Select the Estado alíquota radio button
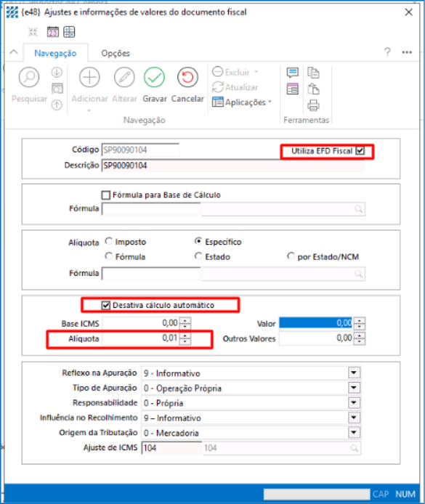 click(x=198, y=256)
